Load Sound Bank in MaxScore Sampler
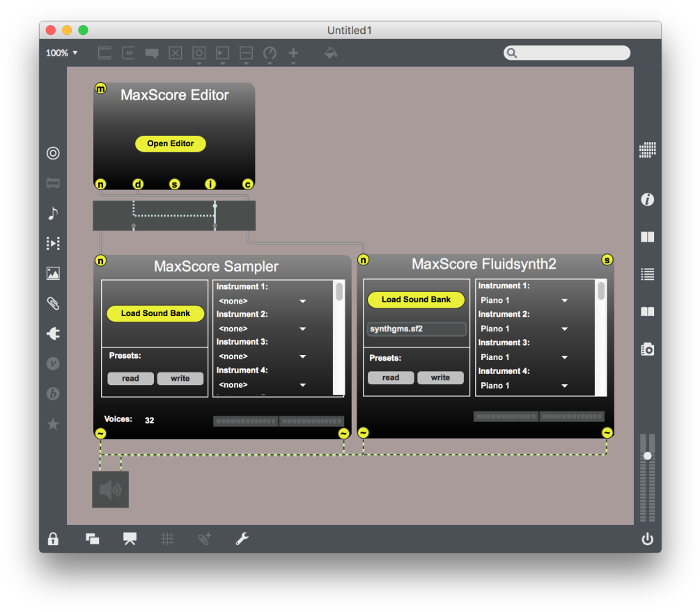 [x=155, y=313]
